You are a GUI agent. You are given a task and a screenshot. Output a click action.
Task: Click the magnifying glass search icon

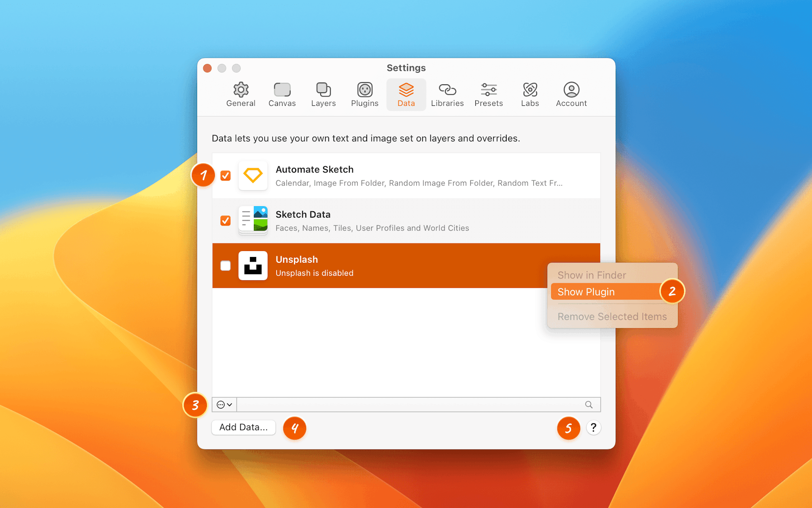click(x=589, y=405)
